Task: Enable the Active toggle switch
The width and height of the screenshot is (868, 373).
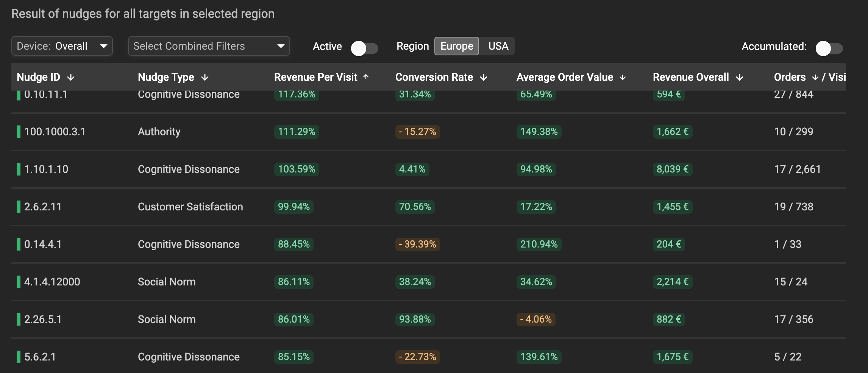Action: pyautogui.click(x=364, y=48)
